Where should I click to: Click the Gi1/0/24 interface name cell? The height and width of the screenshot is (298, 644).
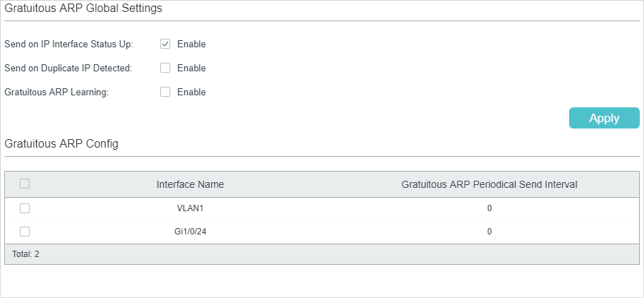(x=190, y=232)
